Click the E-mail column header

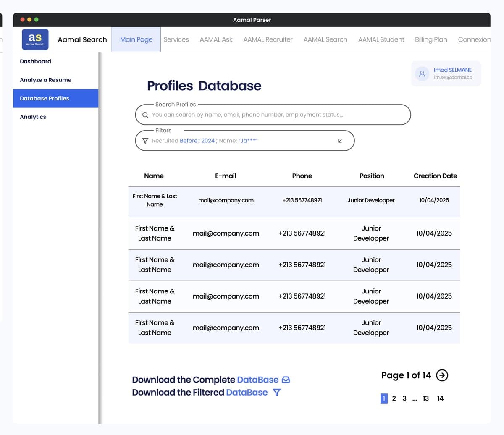click(226, 176)
